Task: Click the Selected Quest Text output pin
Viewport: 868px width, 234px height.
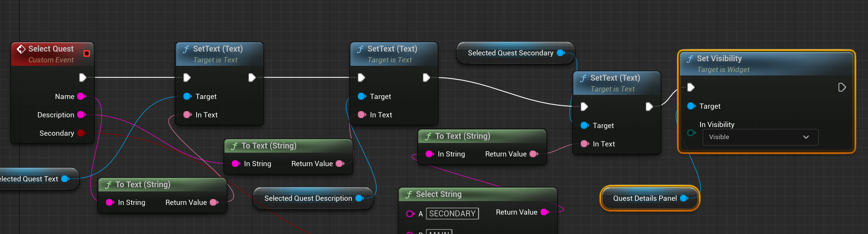Action: pyautogui.click(x=65, y=179)
